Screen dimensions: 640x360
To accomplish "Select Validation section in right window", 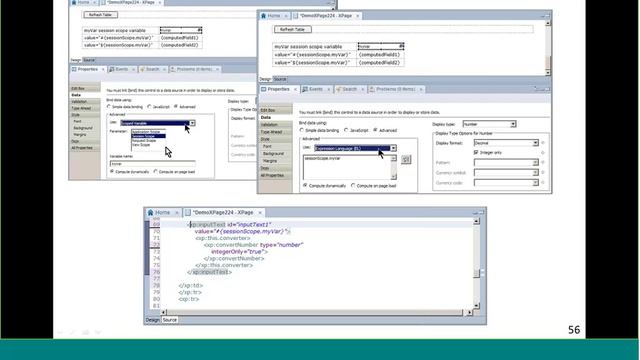I will point(276,124).
